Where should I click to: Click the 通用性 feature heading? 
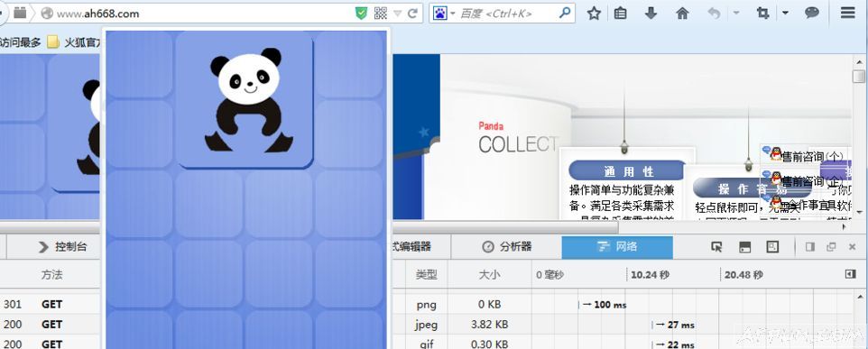point(628,171)
